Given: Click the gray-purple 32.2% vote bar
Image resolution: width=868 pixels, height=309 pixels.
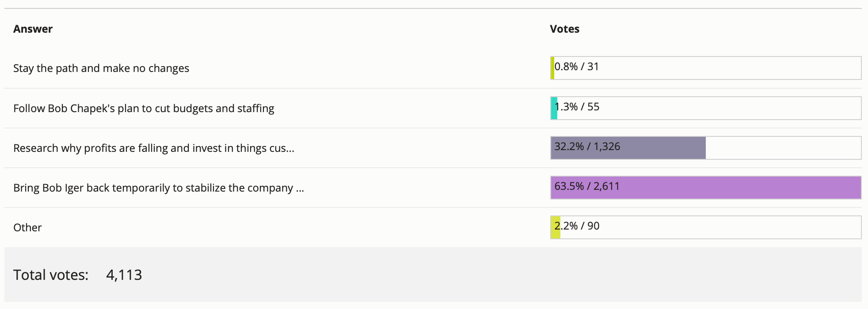Looking at the screenshot, I should click(x=628, y=148).
